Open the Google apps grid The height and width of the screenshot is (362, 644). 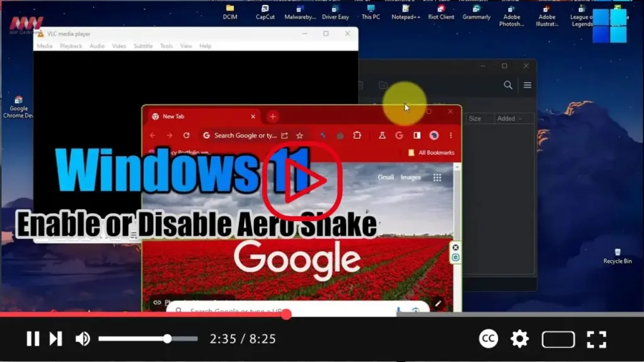click(437, 178)
